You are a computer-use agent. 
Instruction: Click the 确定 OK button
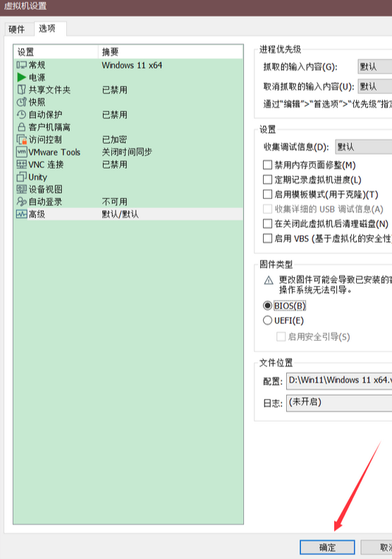click(327, 547)
